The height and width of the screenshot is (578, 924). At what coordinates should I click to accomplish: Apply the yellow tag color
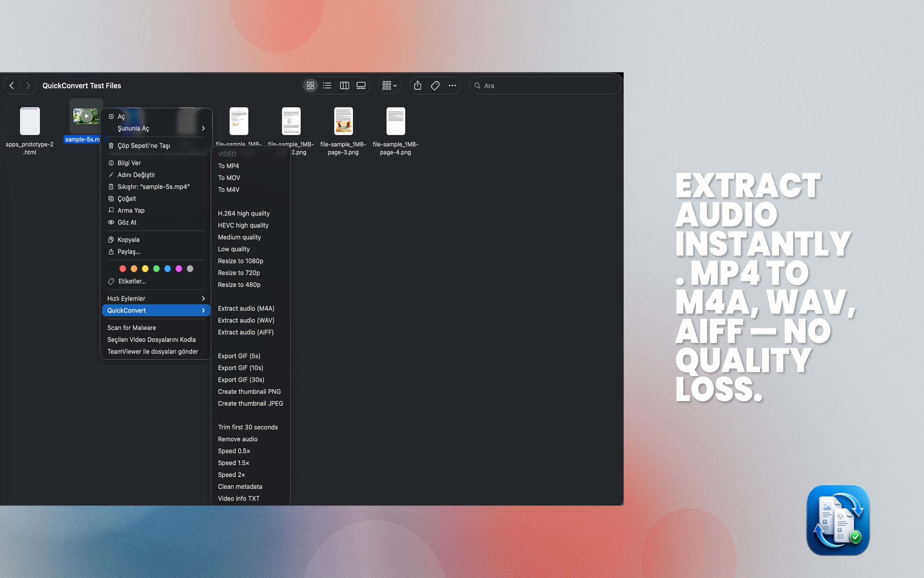(145, 269)
